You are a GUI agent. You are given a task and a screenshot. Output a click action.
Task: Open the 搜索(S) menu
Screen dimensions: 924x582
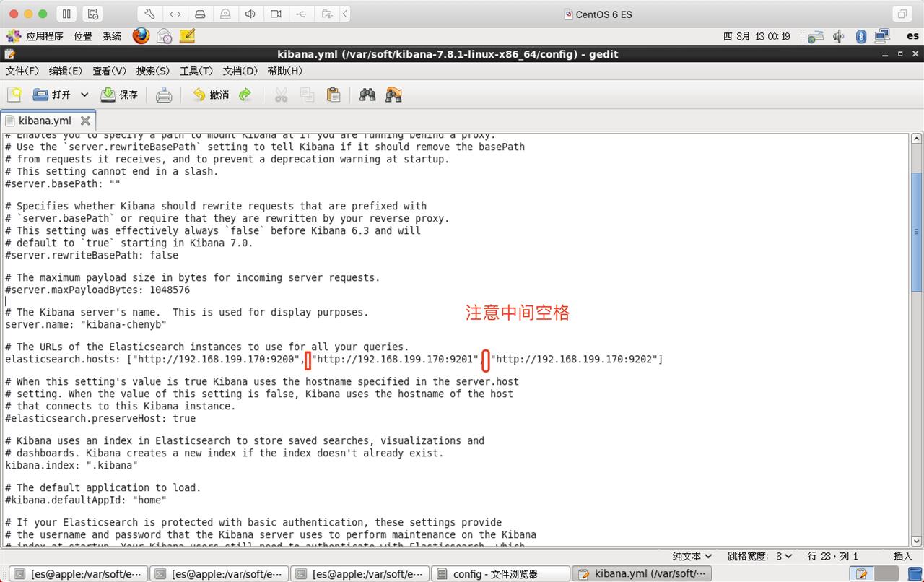click(153, 71)
